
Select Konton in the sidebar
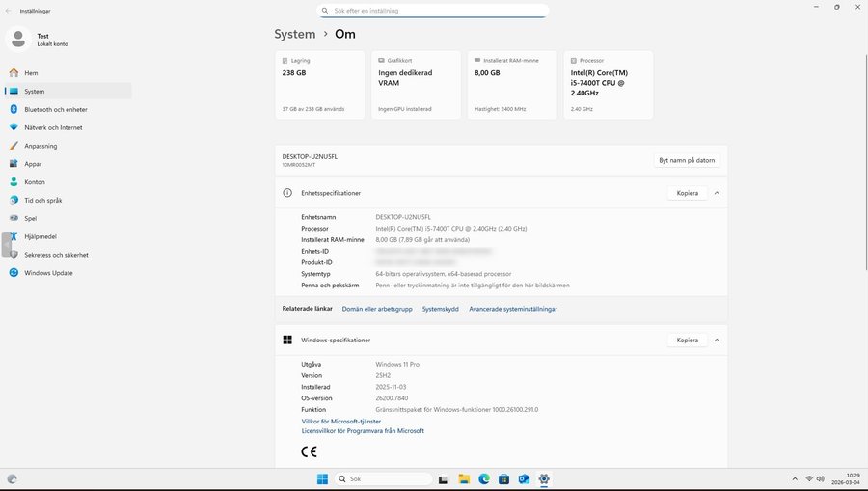(x=35, y=182)
